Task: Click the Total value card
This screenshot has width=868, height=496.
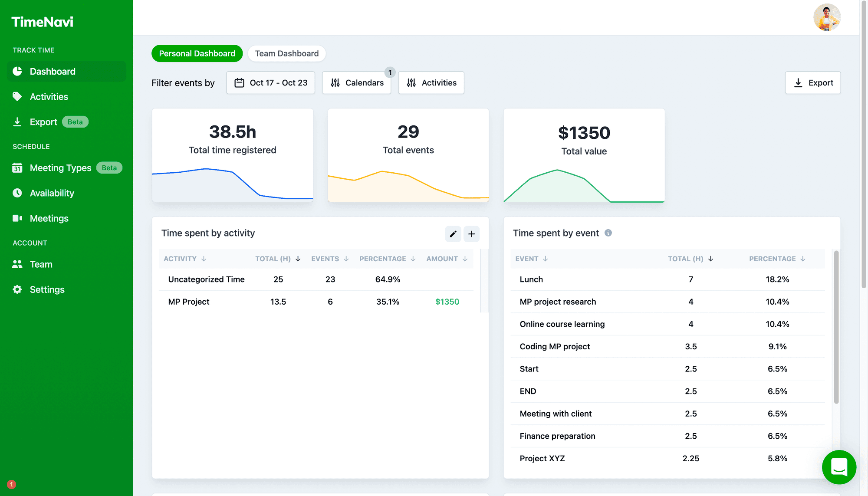Action: (584, 155)
